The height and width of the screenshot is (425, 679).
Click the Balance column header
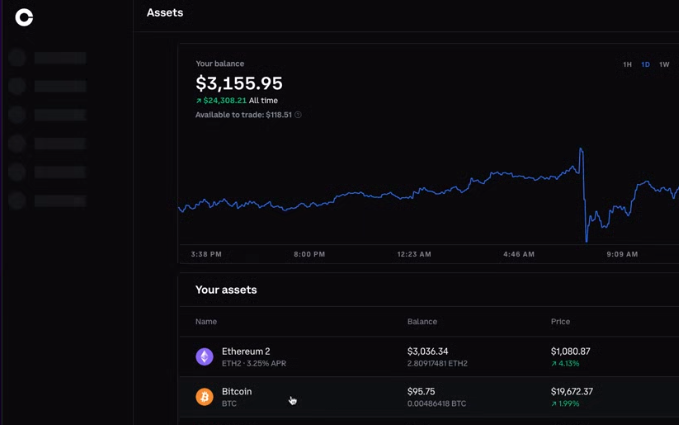tap(422, 321)
